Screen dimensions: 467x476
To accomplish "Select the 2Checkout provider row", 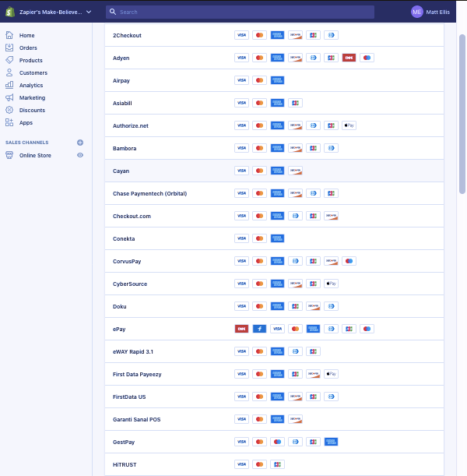I will coord(274,35).
